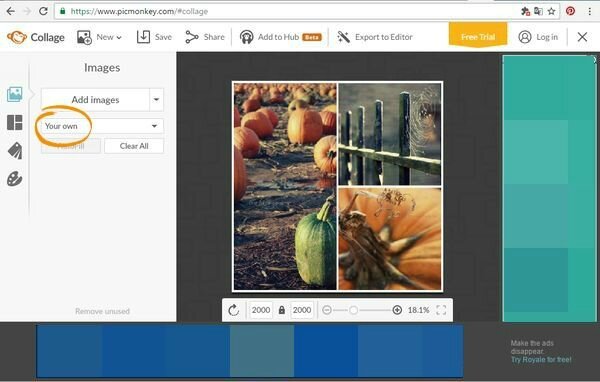600x382 pixels.
Task: Click the Log in user avatar icon
Action: 525,37
